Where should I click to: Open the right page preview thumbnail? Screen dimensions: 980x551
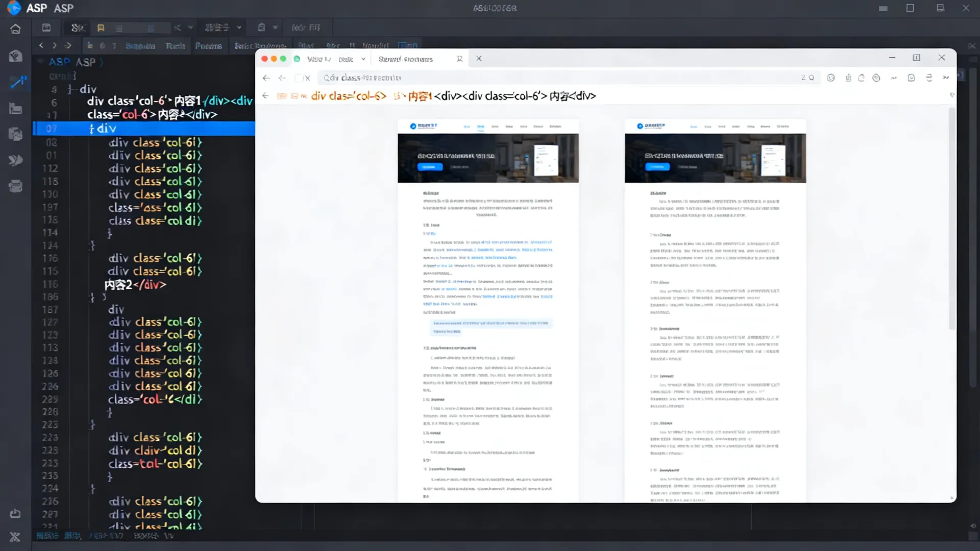(715, 311)
